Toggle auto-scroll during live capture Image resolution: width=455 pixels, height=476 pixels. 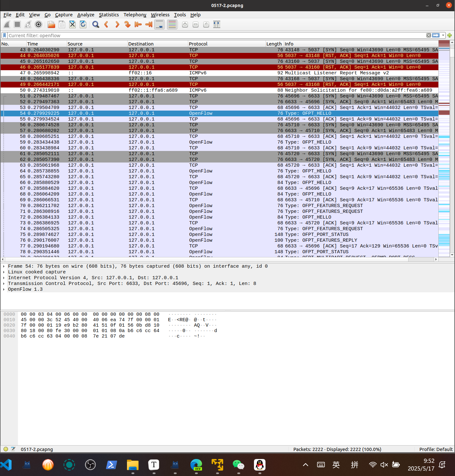[x=159, y=24]
